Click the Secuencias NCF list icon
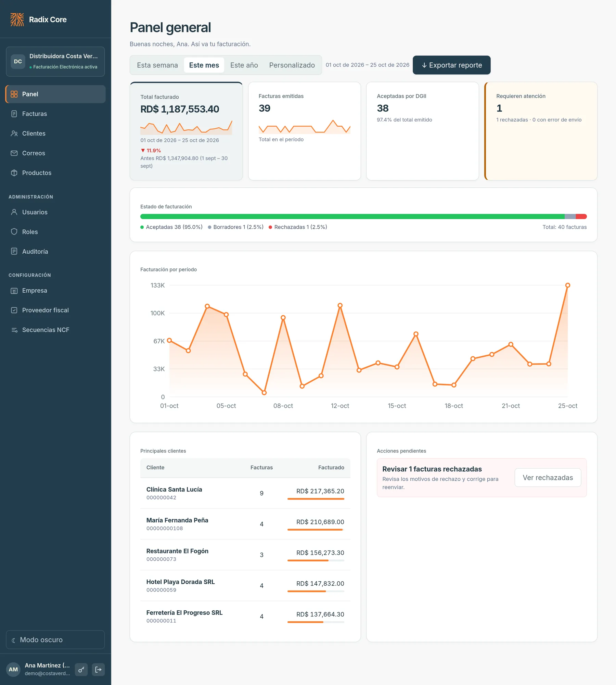616x685 pixels. pyautogui.click(x=14, y=330)
